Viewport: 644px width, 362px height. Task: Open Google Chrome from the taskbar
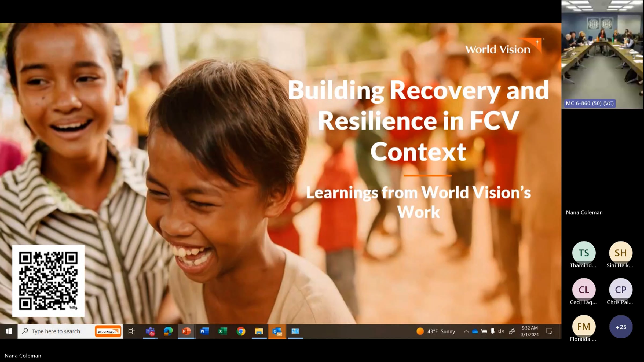point(241,331)
